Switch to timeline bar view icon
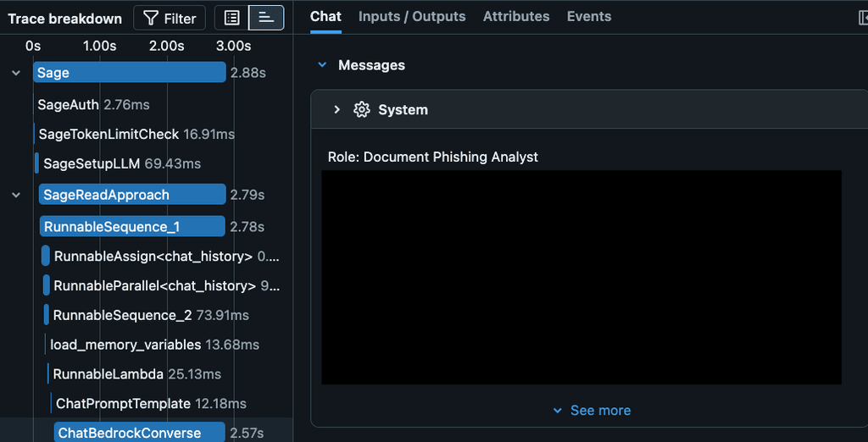The width and height of the screenshot is (868, 442). (x=266, y=18)
